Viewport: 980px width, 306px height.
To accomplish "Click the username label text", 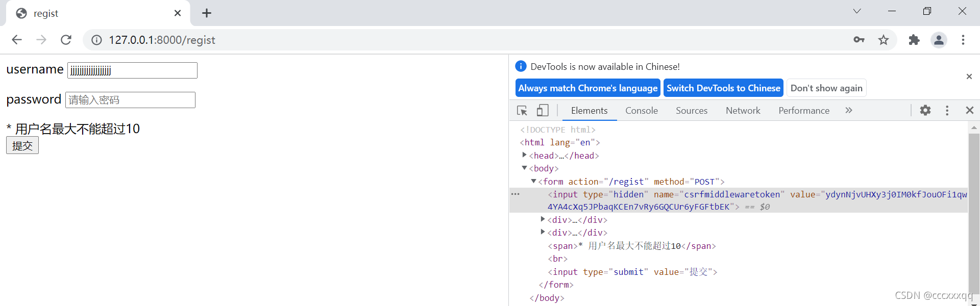I will pos(35,69).
